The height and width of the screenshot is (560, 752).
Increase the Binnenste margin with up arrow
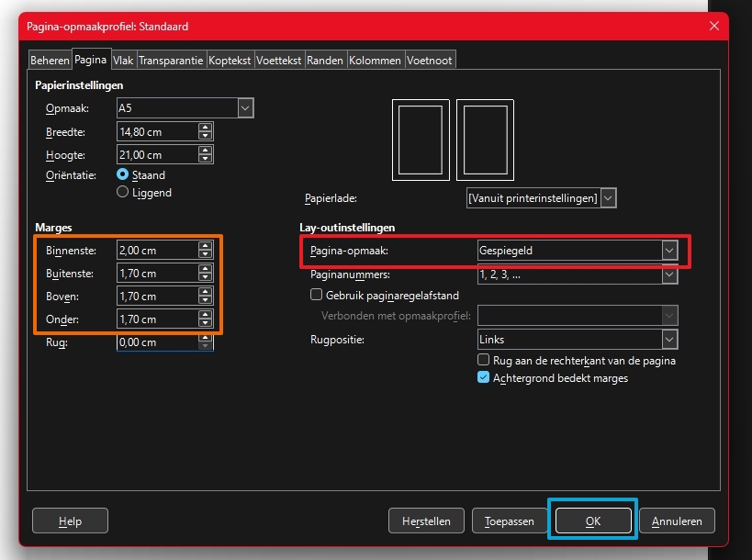coord(206,245)
